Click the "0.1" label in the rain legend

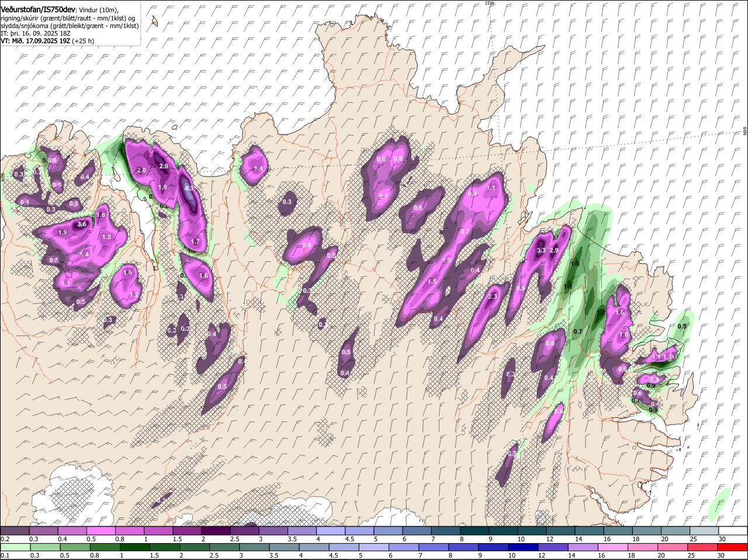click(x=5, y=555)
